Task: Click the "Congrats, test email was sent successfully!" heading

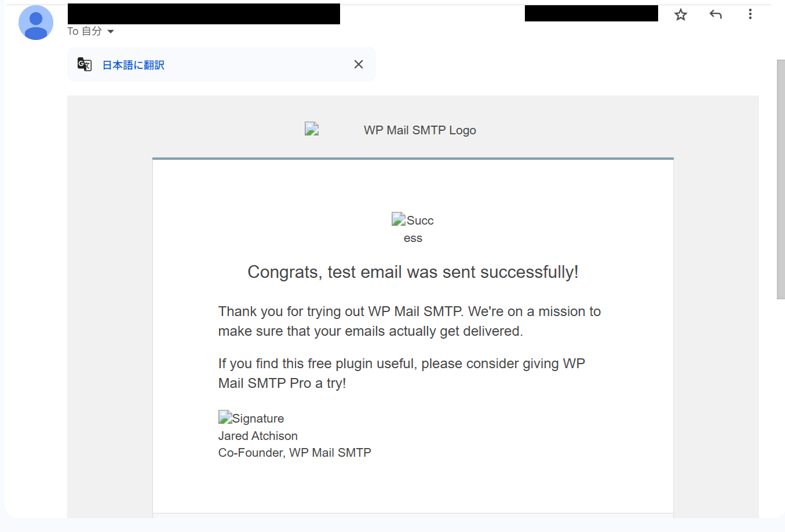Action: pyautogui.click(x=412, y=272)
